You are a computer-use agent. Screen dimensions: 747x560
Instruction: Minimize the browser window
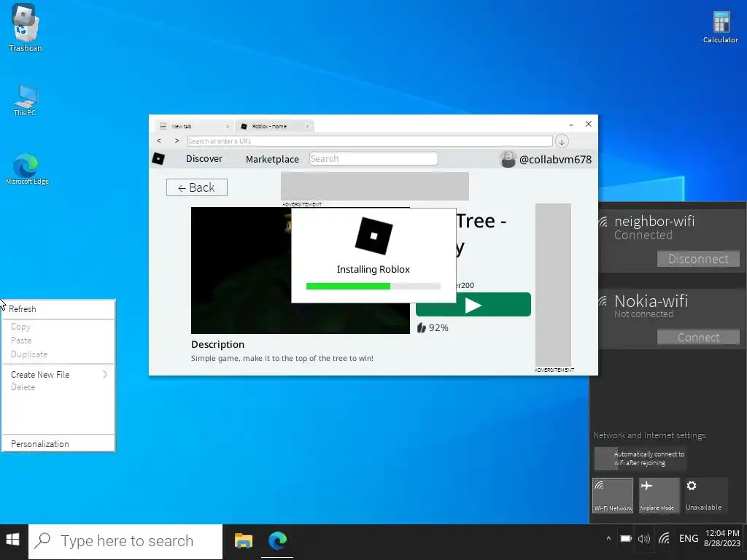[x=570, y=124]
